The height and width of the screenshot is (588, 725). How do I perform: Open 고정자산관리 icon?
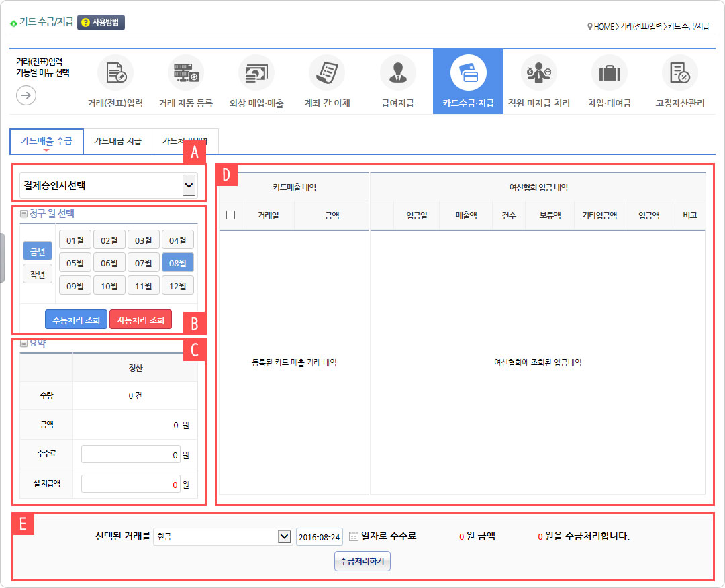[x=679, y=73]
